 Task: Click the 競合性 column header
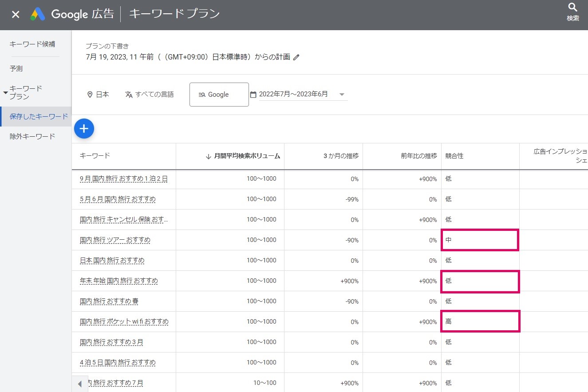click(x=454, y=156)
